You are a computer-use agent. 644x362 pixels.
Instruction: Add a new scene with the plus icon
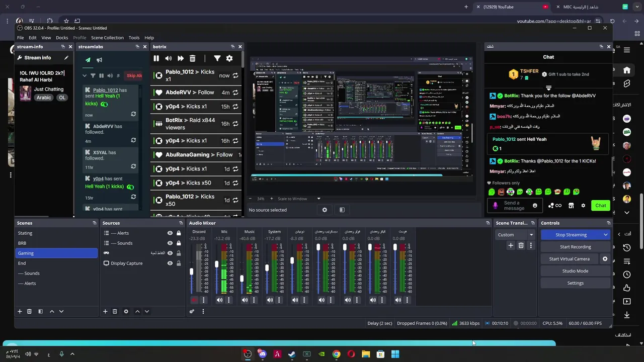point(20,311)
